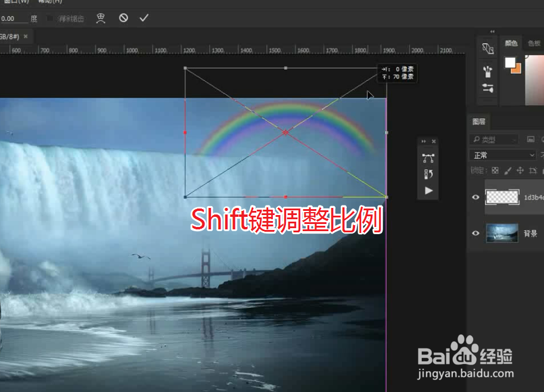
Task: Switch to warp mode icon in options bar
Action: (x=101, y=18)
